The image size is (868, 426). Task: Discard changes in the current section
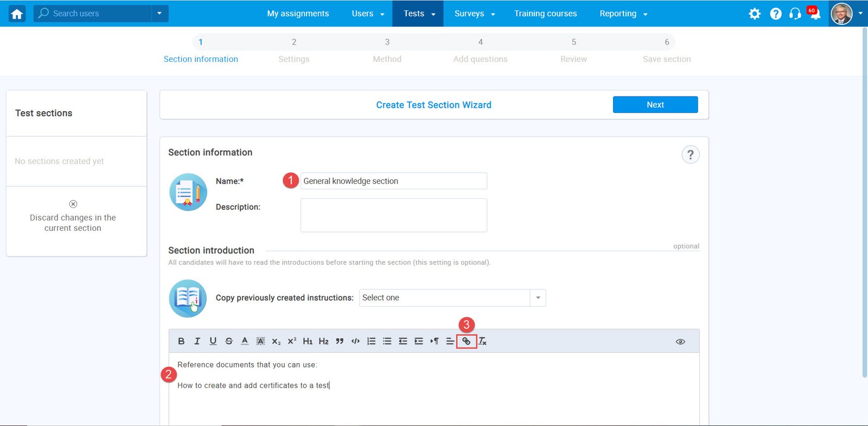click(73, 217)
